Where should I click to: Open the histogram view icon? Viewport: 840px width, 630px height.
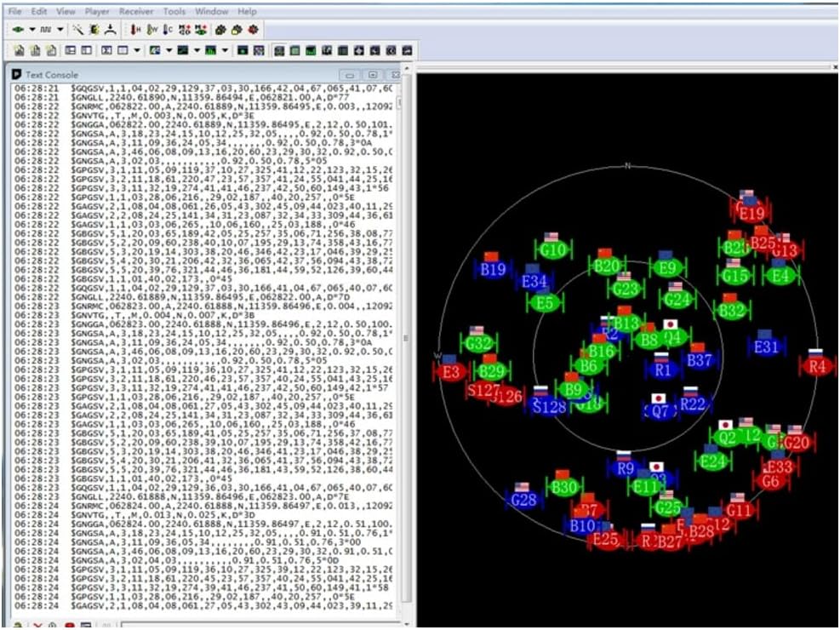210,51
